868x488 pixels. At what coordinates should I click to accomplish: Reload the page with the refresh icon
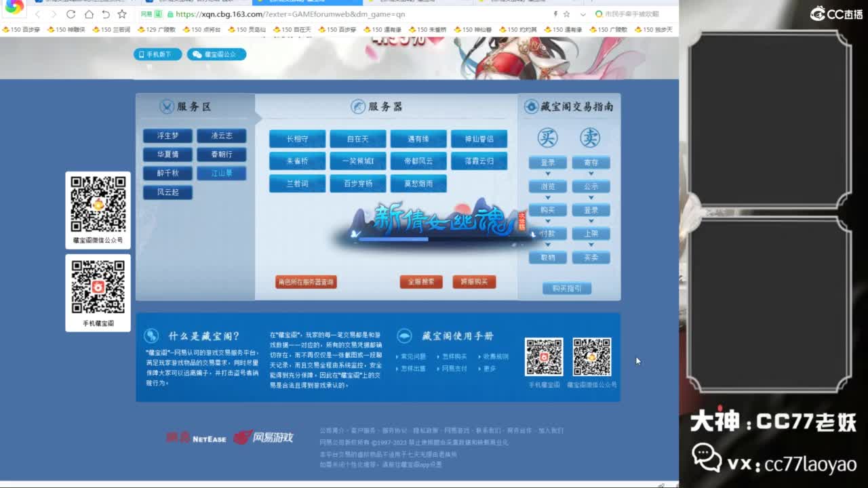coord(71,14)
